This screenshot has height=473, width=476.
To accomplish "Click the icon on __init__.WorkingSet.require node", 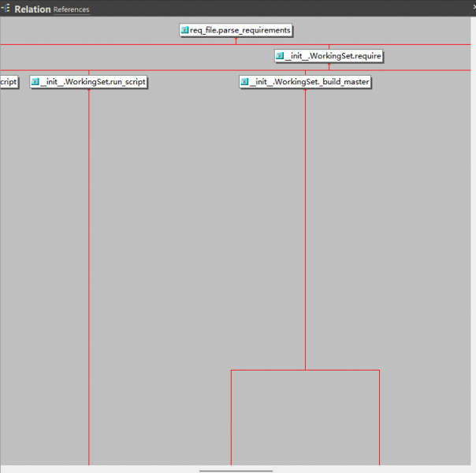I will click(x=280, y=56).
